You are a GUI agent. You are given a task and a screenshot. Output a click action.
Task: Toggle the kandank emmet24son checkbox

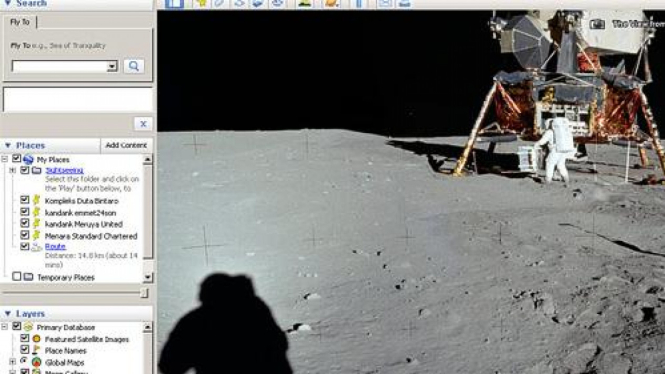pyautogui.click(x=25, y=211)
